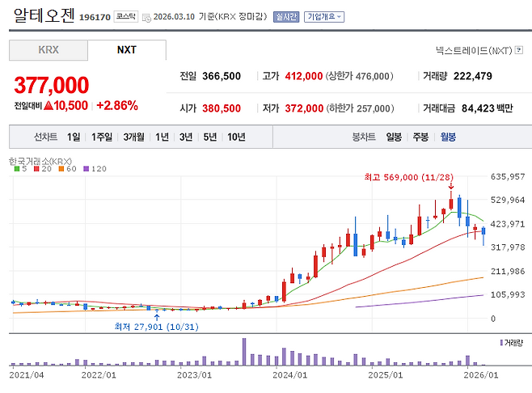This screenshot has width=532, height=393.
Task: Expand the 기업개요 dropdown
Action: pos(324,16)
